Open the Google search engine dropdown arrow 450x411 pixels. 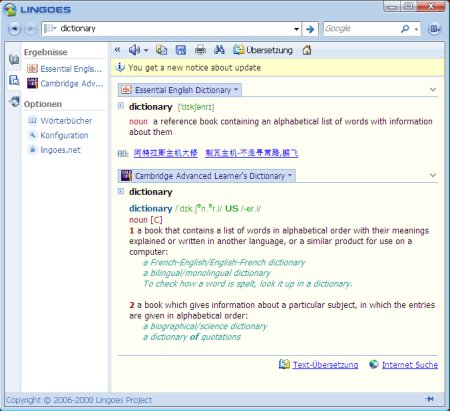[416, 29]
